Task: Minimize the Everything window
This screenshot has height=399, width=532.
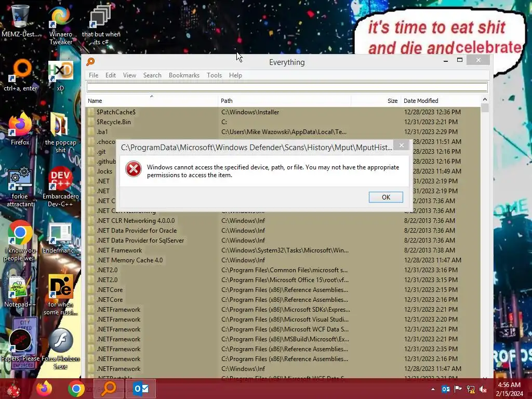Action: (x=446, y=60)
